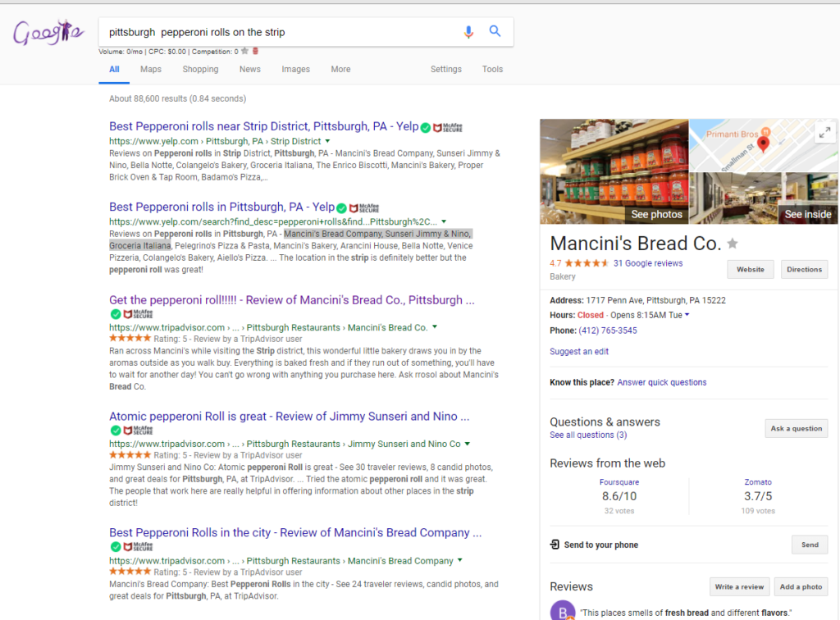Image resolution: width=840 pixels, height=620 pixels.
Task: Click the red map pin on the map
Action: 764,144
